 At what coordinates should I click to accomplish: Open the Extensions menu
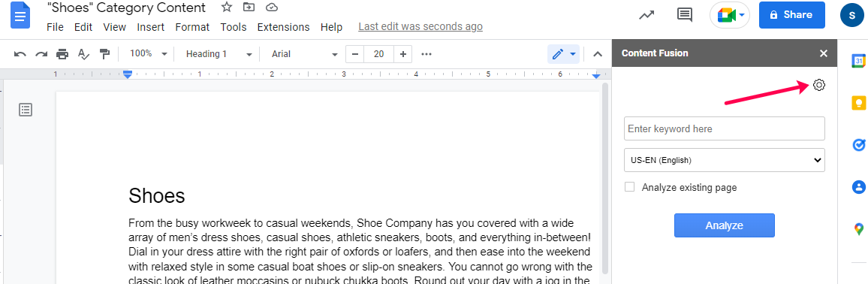point(283,27)
